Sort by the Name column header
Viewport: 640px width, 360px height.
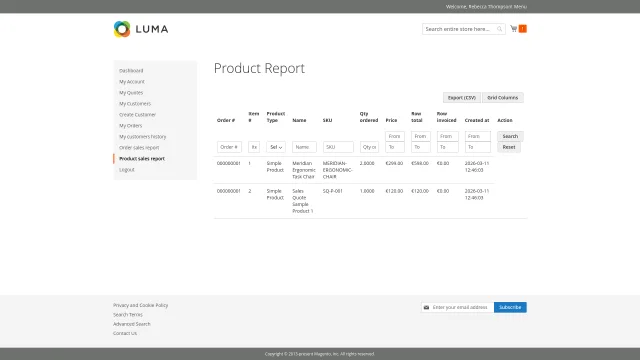pyautogui.click(x=299, y=120)
